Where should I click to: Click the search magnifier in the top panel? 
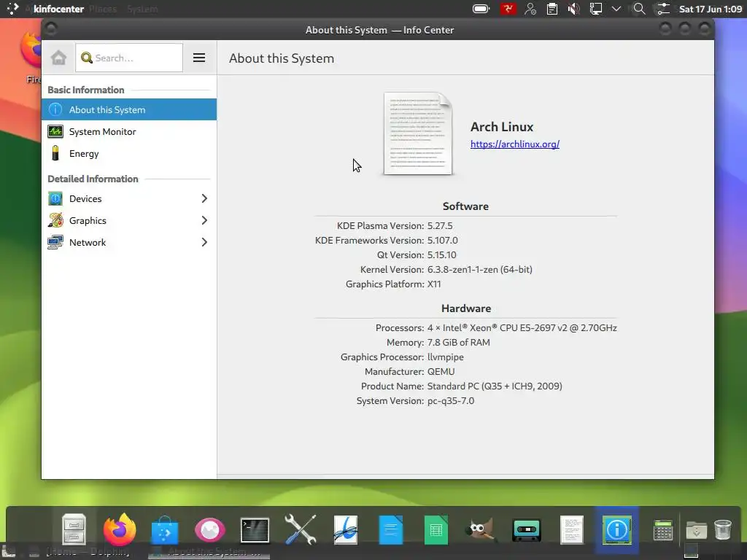coord(639,9)
